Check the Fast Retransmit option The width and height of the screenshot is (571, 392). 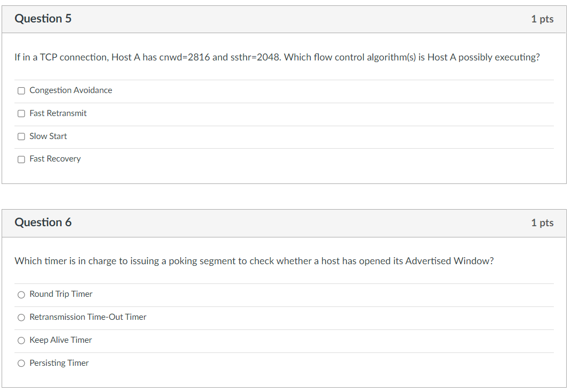pyautogui.click(x=21, y=113)
